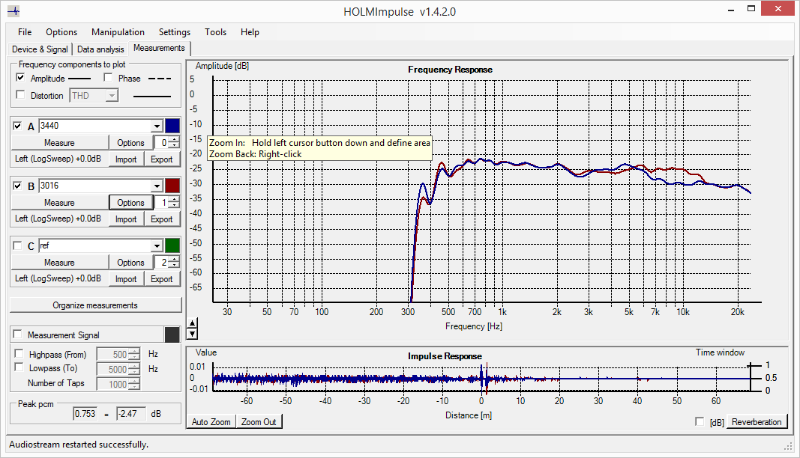Click the vertical zoom up arrow below graph
This screenshot has height=458, width=800.
pyautogui.click(x=192, y=323)
